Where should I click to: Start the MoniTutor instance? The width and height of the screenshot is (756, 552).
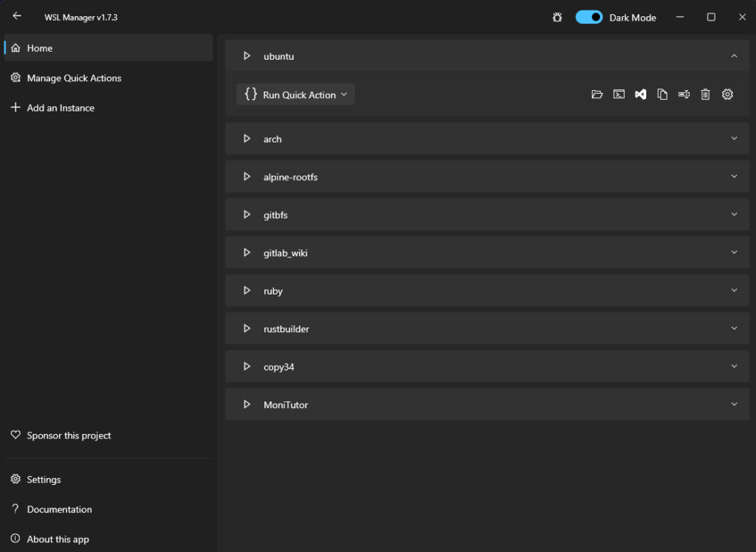247,404
